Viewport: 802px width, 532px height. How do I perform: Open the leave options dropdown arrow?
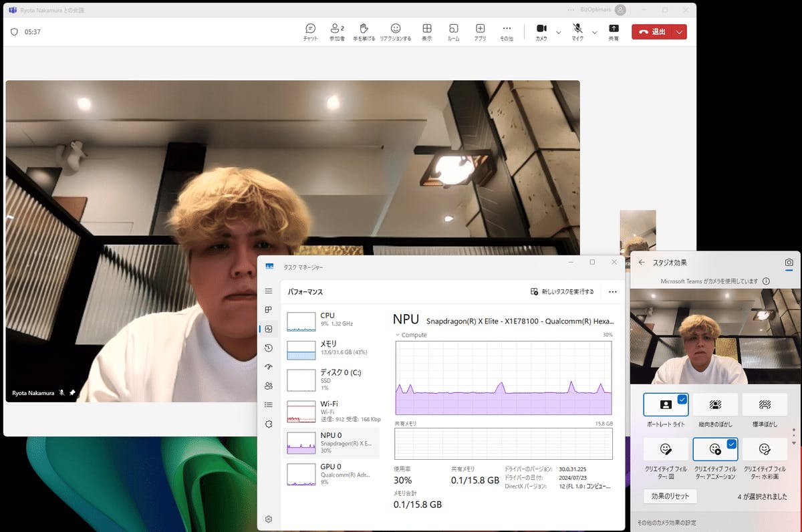pyautogui.click(x=680, y=31)
